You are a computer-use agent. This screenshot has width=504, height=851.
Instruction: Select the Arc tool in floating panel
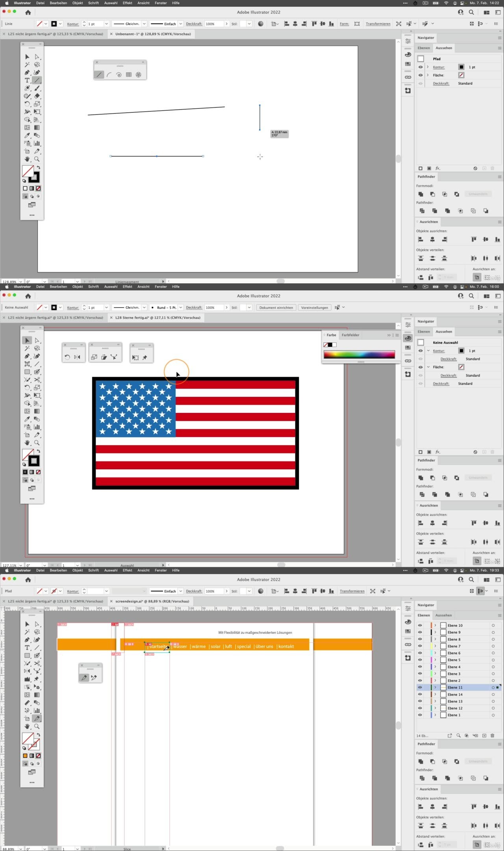point(109,75)
